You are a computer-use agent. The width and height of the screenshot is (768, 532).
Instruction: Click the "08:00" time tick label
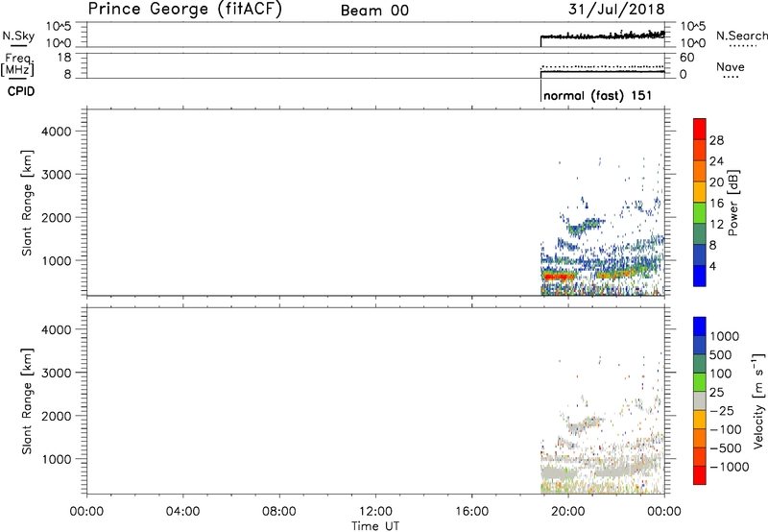click(279, 512)
